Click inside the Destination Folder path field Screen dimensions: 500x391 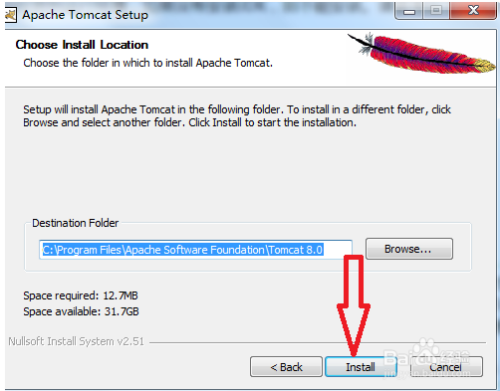[x=196, y=250]
